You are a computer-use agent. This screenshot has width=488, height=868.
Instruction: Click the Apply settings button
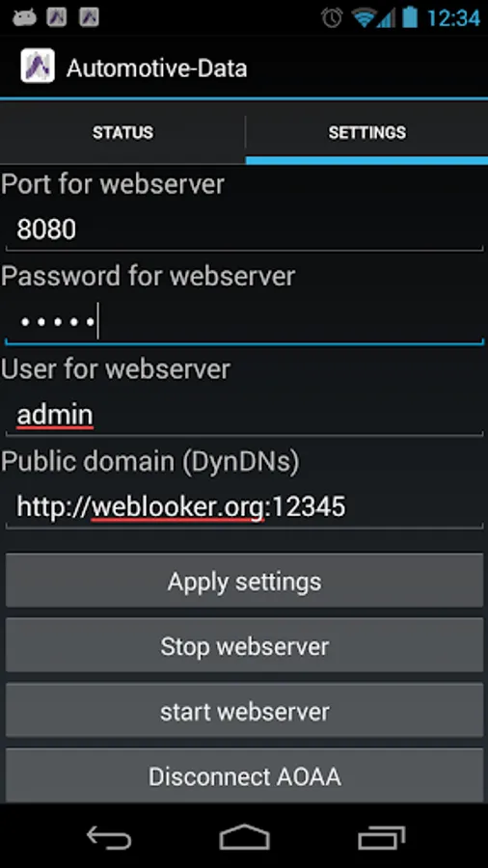coord(245,582)
